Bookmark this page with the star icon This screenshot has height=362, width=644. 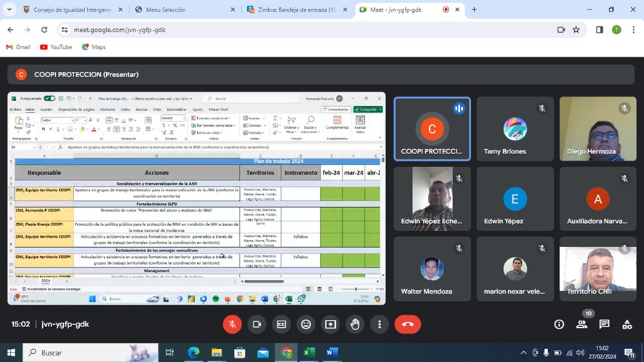[576, 30]
